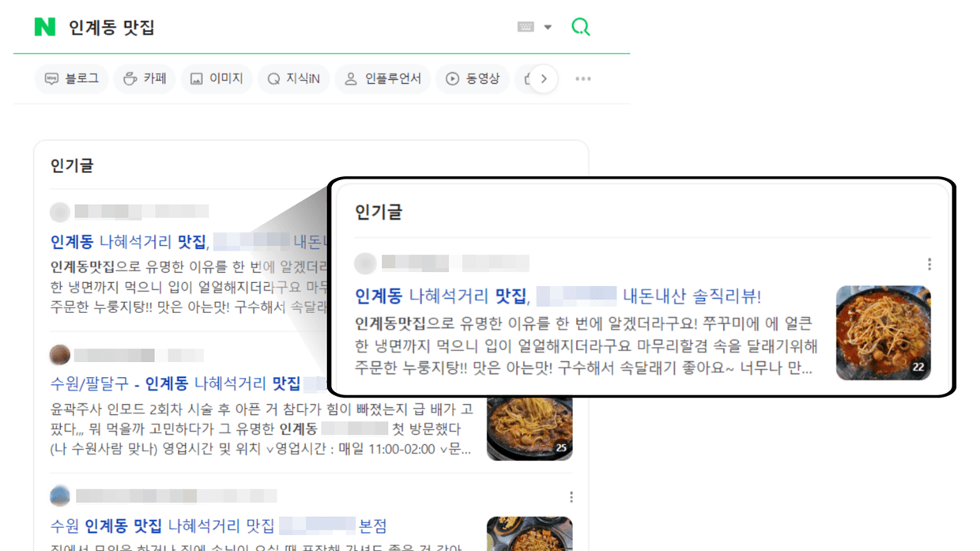Click the food thumbnail with the 25 badge

pyautogui.click(x=530, y=427)
